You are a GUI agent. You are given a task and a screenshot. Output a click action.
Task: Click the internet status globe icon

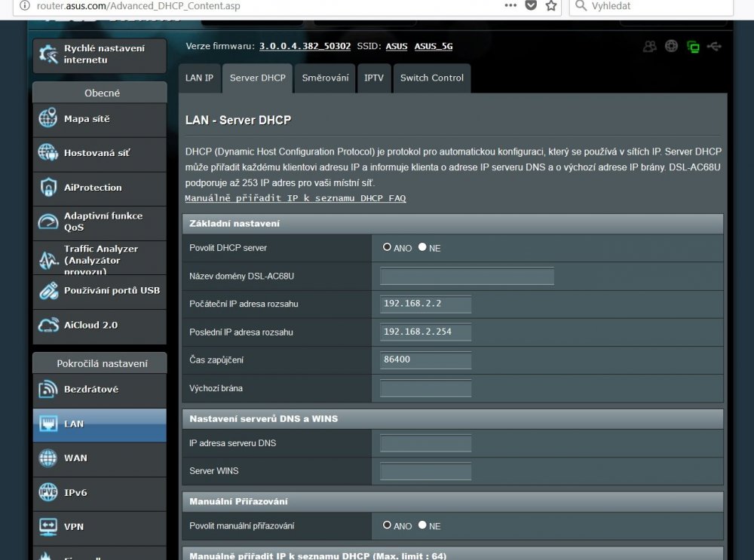tap(671, 46)
